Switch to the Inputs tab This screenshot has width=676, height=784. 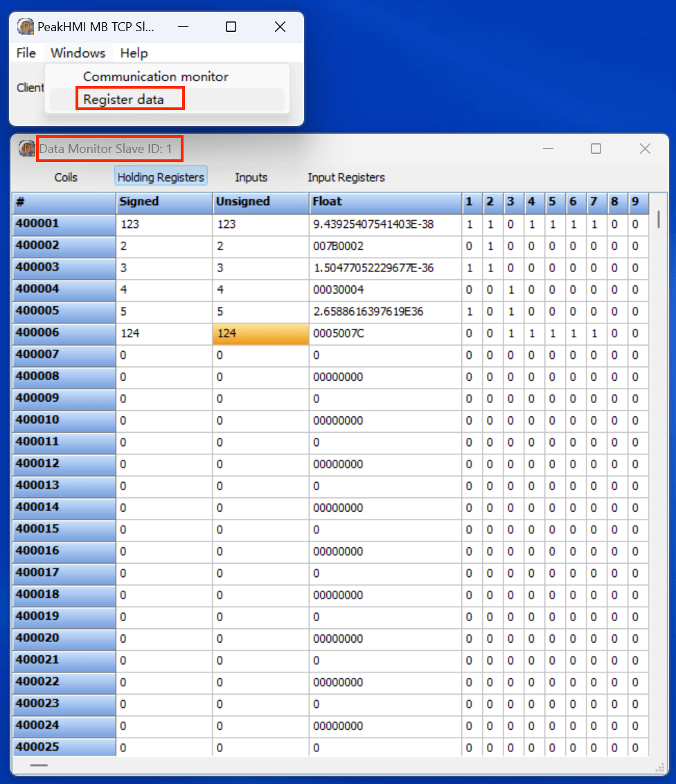click(x=250, y=177)
